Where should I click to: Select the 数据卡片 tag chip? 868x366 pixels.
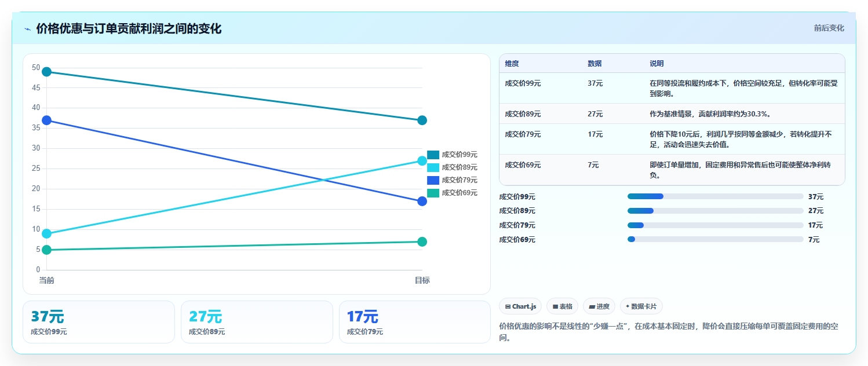coord(641,306)
